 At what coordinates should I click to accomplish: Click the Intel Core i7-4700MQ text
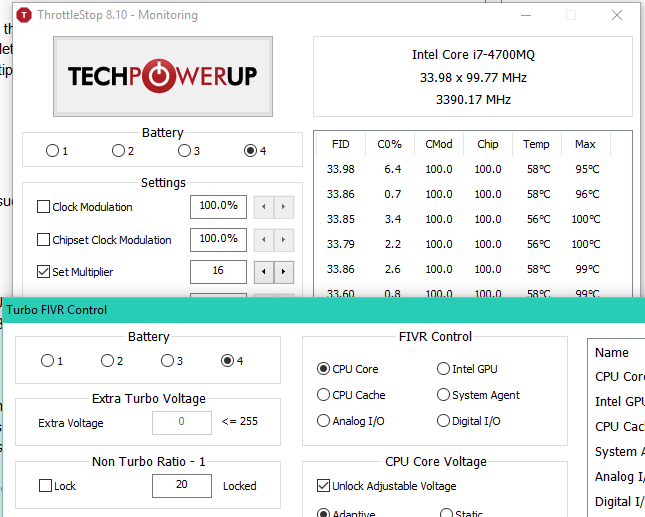473,55
